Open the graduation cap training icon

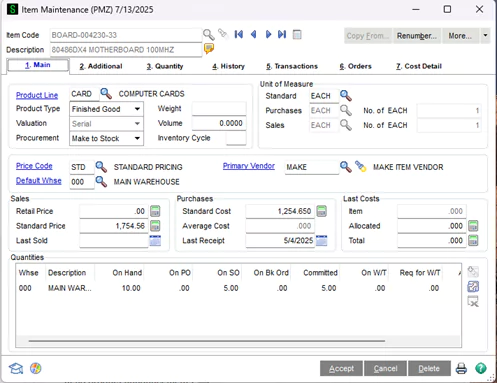(16, 368)
